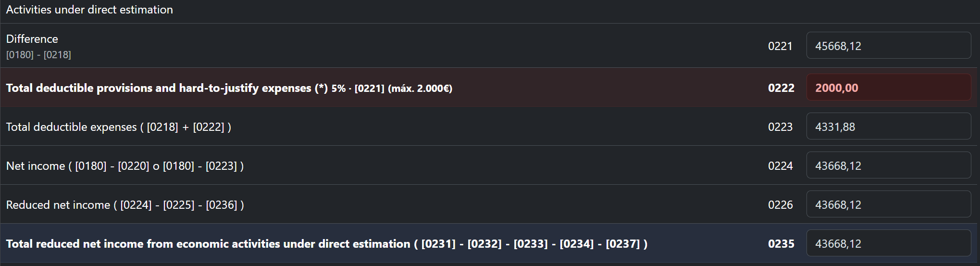Select the box code 0221
The height and width of the screenshot is (266, 980).
pos(780,46)
